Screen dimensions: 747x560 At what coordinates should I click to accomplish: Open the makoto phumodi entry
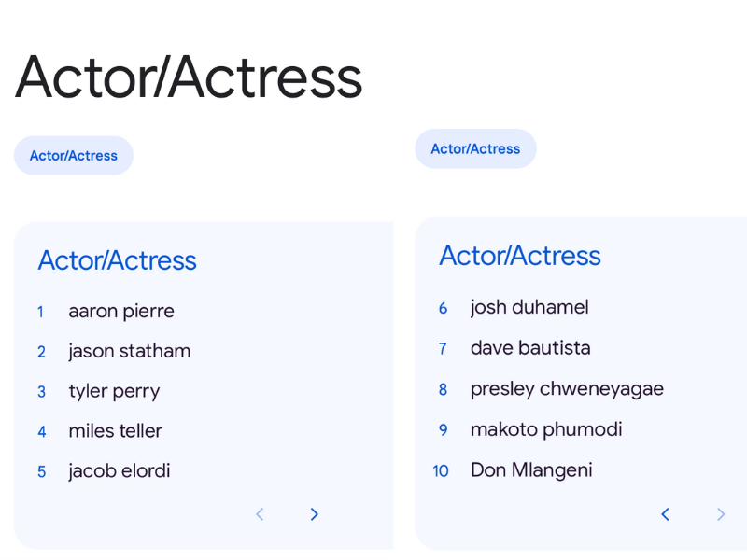pyautogui.click(x=545, y=429)
